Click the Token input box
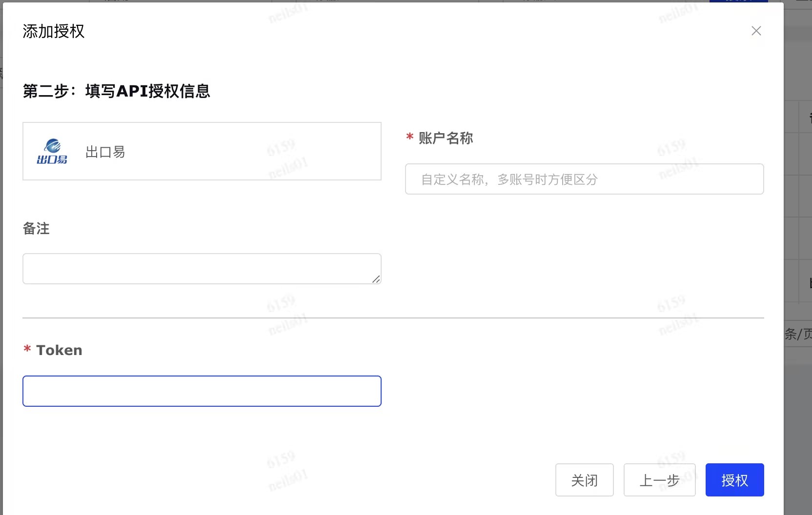 click(x=202, y=391)
